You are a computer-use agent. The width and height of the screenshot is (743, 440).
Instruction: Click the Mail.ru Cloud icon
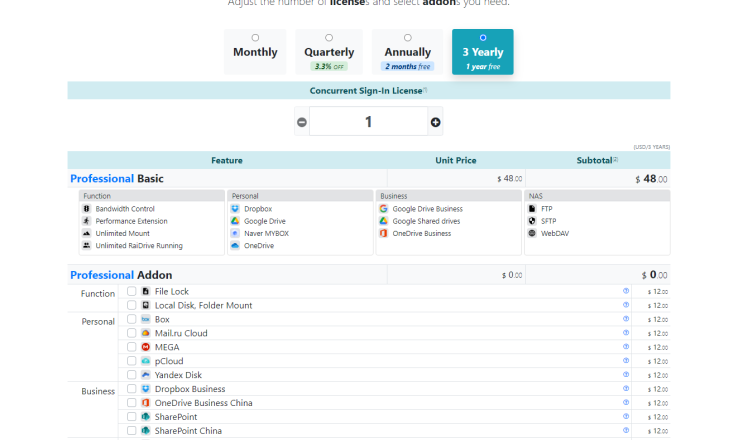tap(146, 333)
